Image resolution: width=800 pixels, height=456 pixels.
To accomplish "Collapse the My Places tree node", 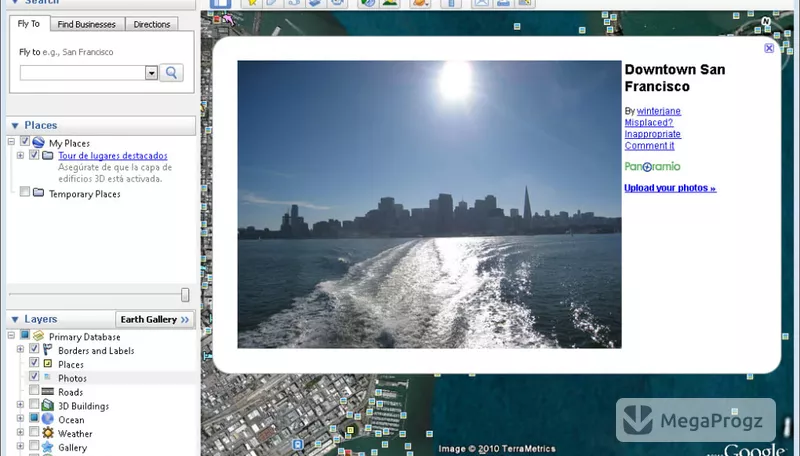I will [x=11, y=141].
